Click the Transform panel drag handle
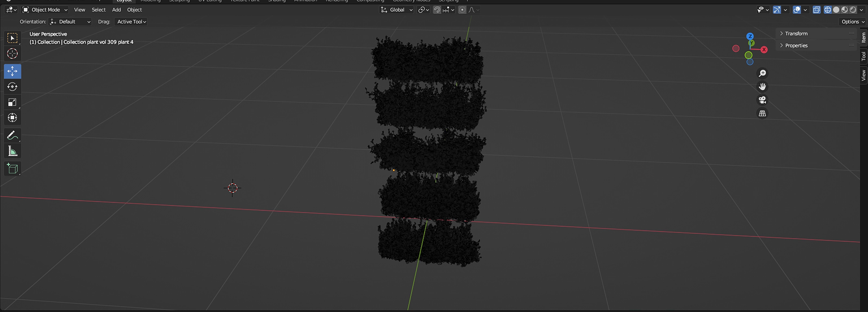 (851, 33)
